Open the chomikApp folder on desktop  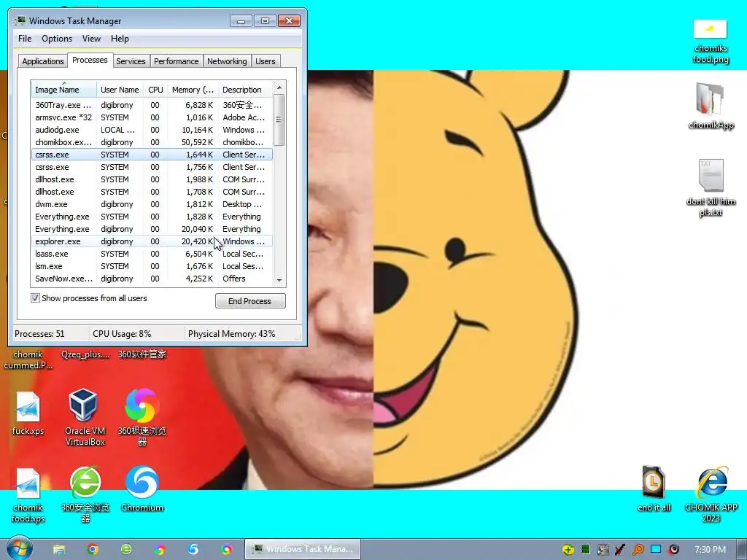711,106
